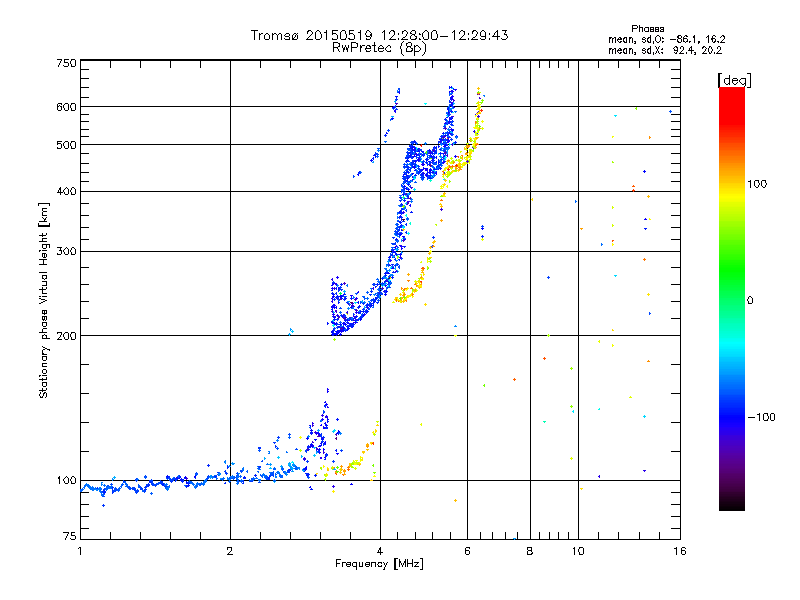Click the 200 tick label on the height axis
This screenshot has height=600, width=800.
point(66,336)
